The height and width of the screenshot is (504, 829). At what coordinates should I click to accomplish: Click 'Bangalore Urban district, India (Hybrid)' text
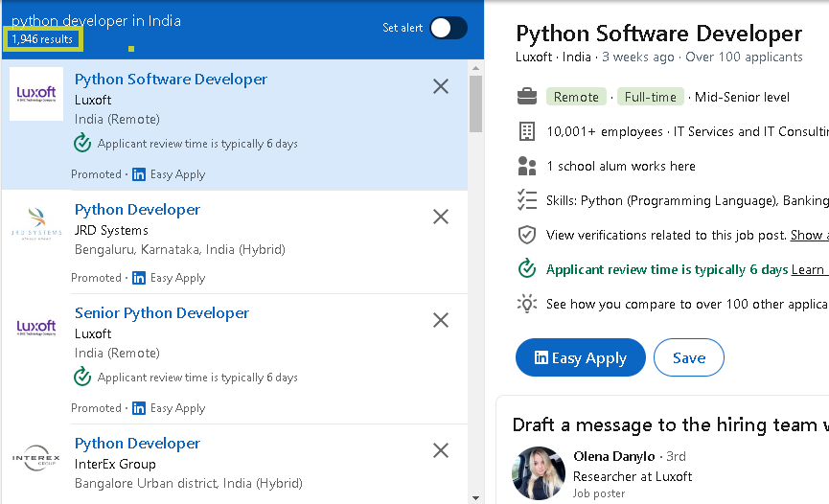pyautogui.click(x=188, y=483)
